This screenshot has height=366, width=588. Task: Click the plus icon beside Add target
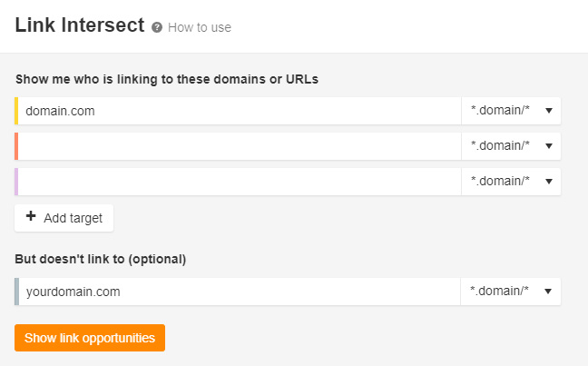[31, 217]
